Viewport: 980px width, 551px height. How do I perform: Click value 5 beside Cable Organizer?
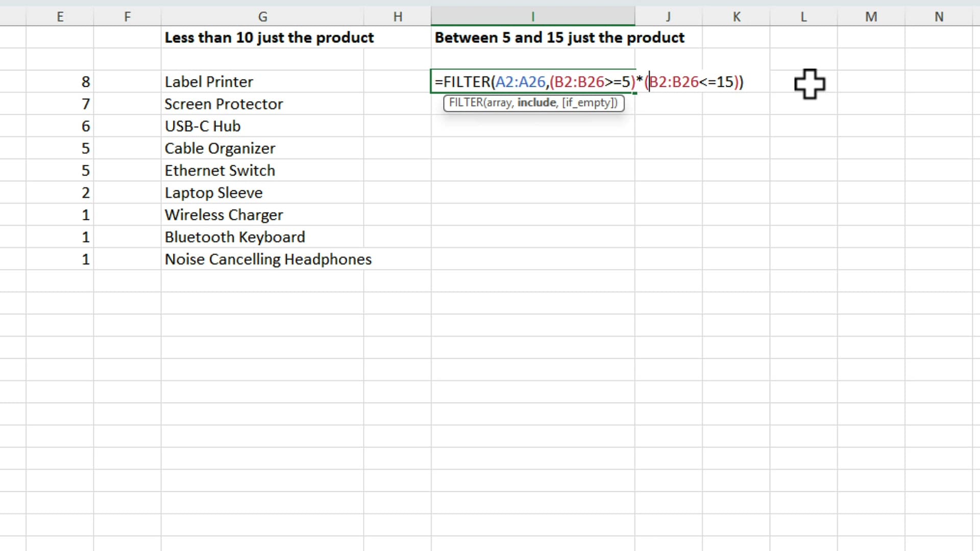tap(60, 148)
